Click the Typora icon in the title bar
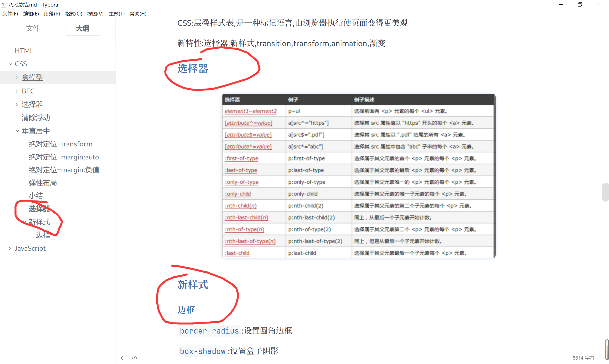 point(4,4)
